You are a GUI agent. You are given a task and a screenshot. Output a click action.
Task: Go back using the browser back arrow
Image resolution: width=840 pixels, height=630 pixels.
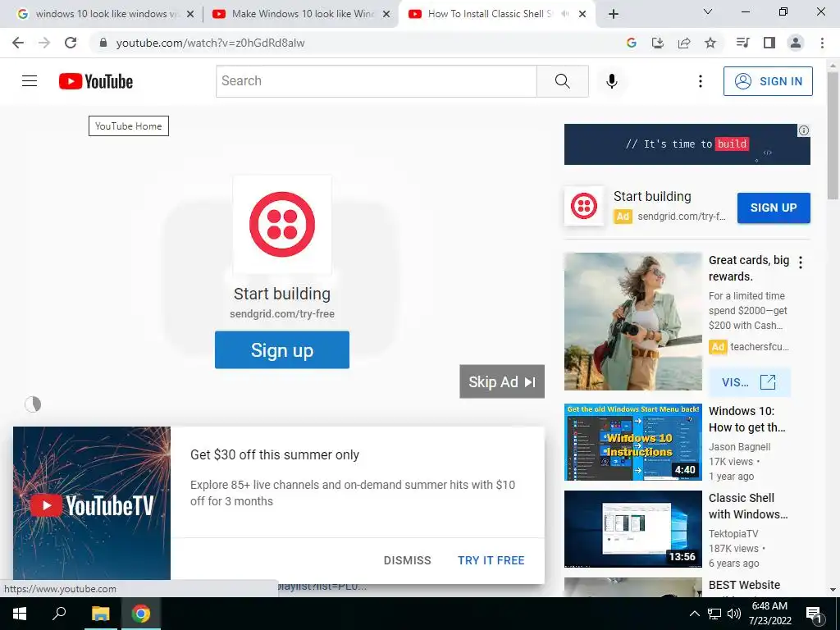click(18, 43)
